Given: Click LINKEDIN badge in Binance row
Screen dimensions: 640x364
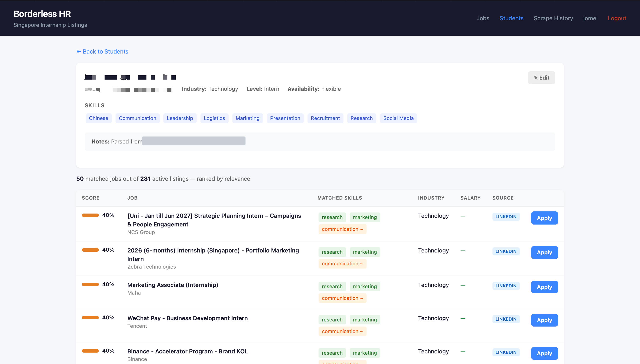Looking at the screenshot, I should [x=506, y=353].
